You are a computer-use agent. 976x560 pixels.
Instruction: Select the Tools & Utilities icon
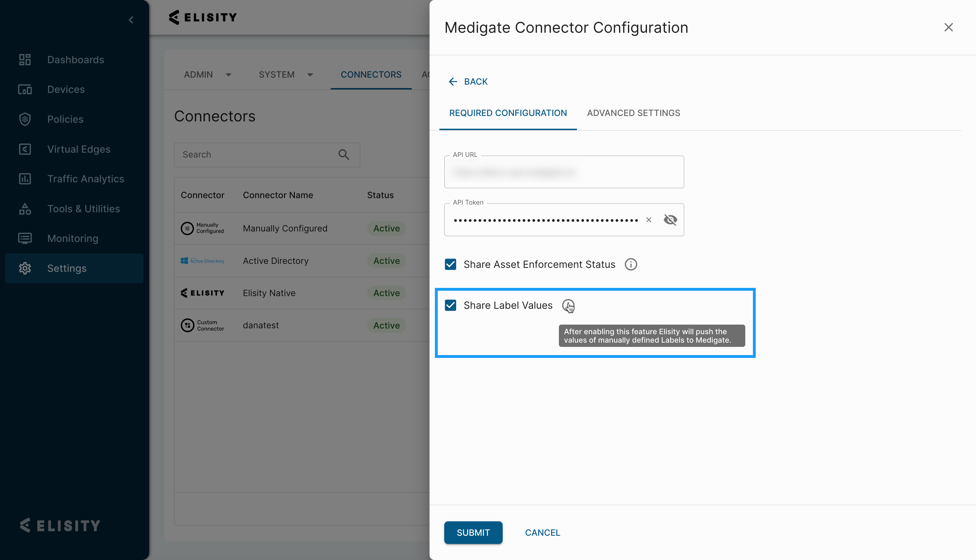coord(25,209)
